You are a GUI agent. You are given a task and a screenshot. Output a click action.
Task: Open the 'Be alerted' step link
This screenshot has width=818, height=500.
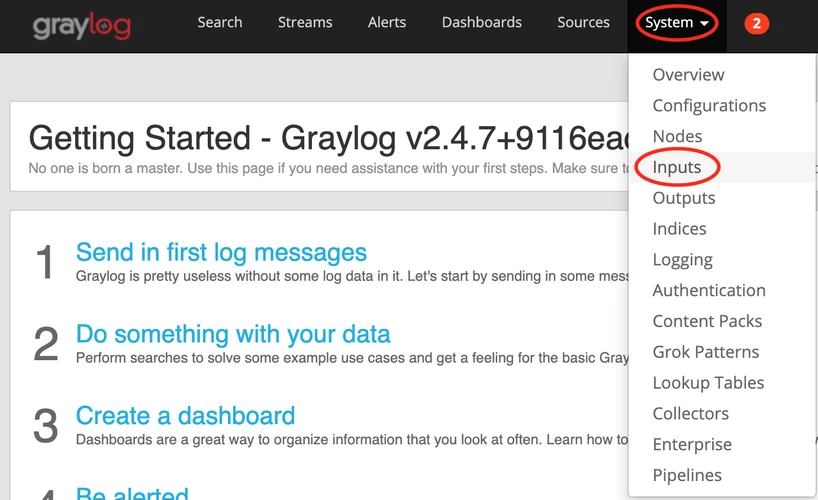point(132,493)
